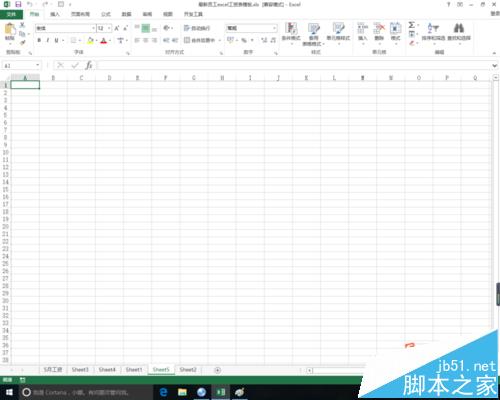Click the Decrease Decimal icon
Screen dimensions: 500x400
point(273,40)
